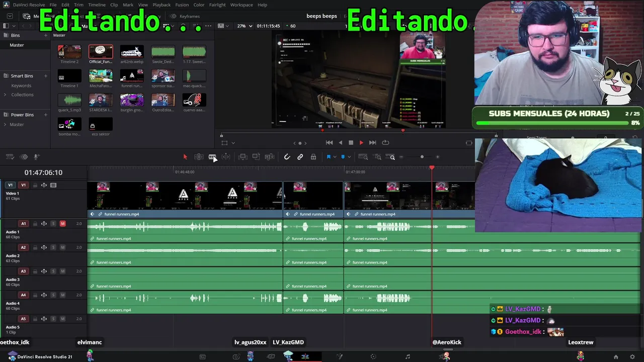
Task: Add a new Smart Bin
Action: pyautogui.click(x=46, y=76)
